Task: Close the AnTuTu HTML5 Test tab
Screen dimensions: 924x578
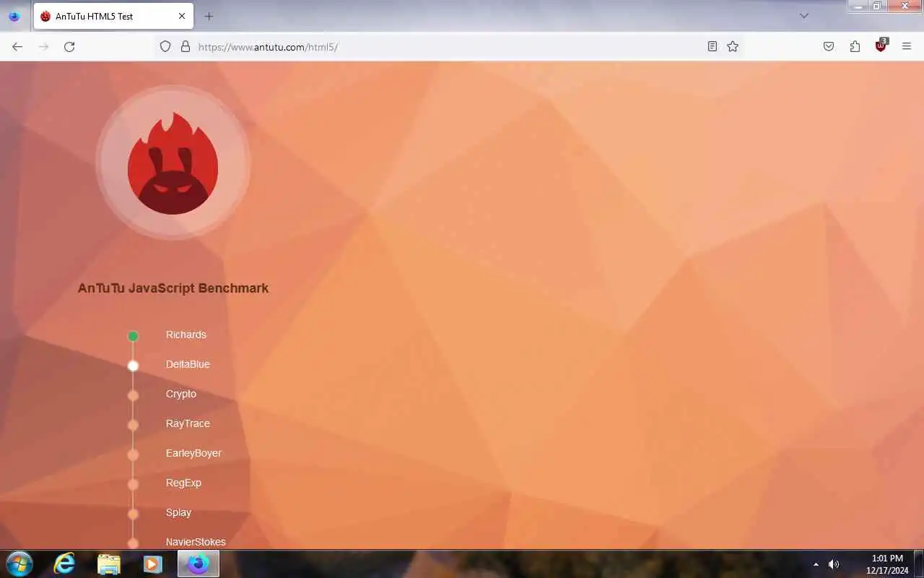Action: click(x=182, y=16)
